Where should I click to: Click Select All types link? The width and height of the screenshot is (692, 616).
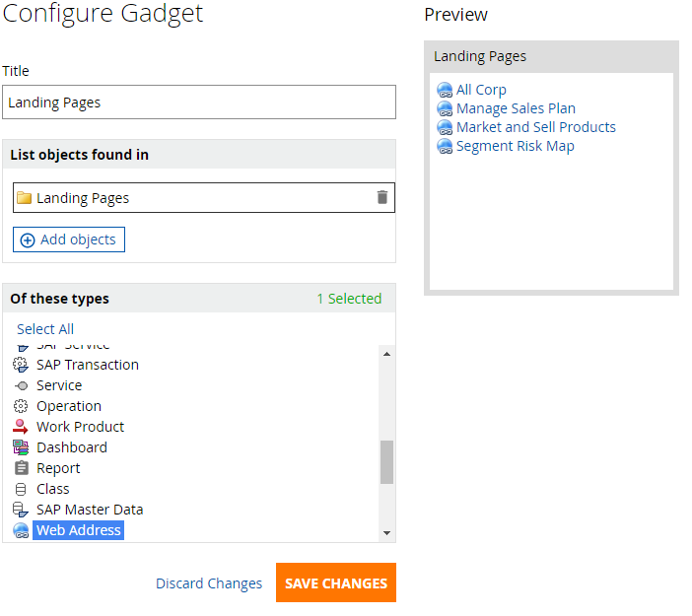pyautogui.click(x=45, y=329)
